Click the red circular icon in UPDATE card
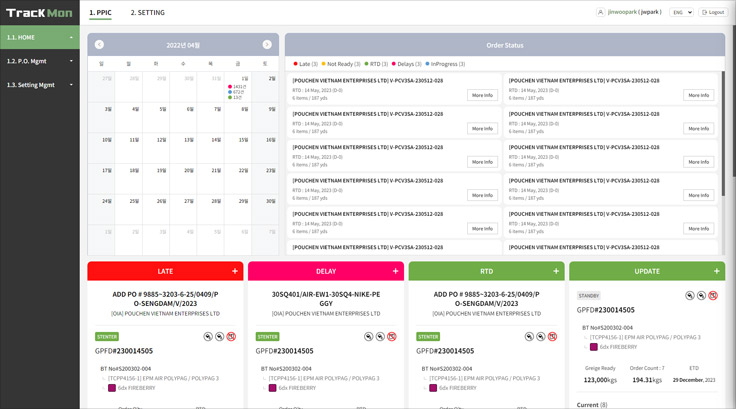Image resolution: width=736 pixels, height=409 pixels. click(x=713, y=296)
